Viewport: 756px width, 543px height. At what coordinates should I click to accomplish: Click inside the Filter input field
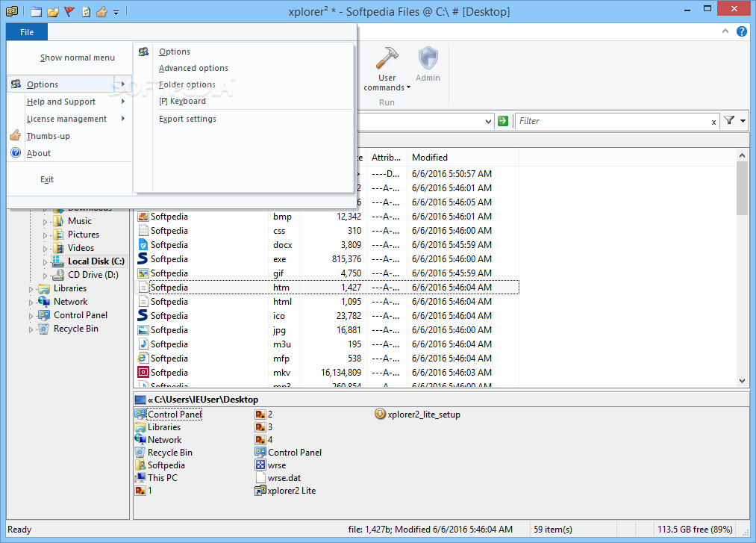point(612,121)
